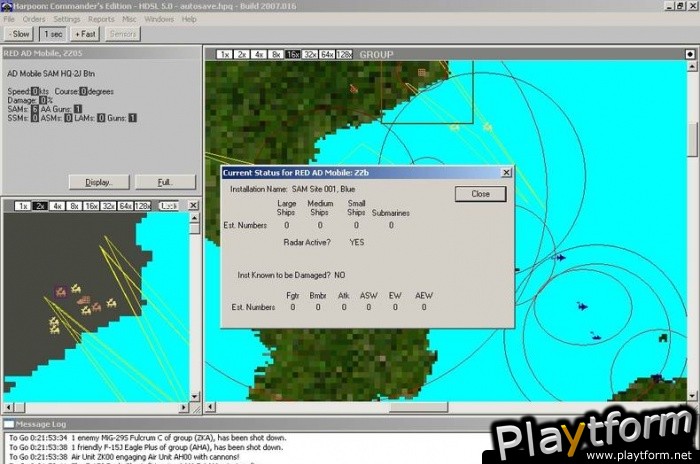Set small map zoom to 32x
This screenshot has width=700, height=464.
click(108, 206)
